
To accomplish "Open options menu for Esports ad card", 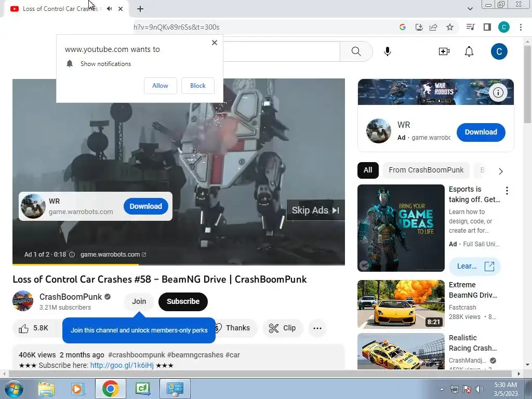I will [507, 191].
